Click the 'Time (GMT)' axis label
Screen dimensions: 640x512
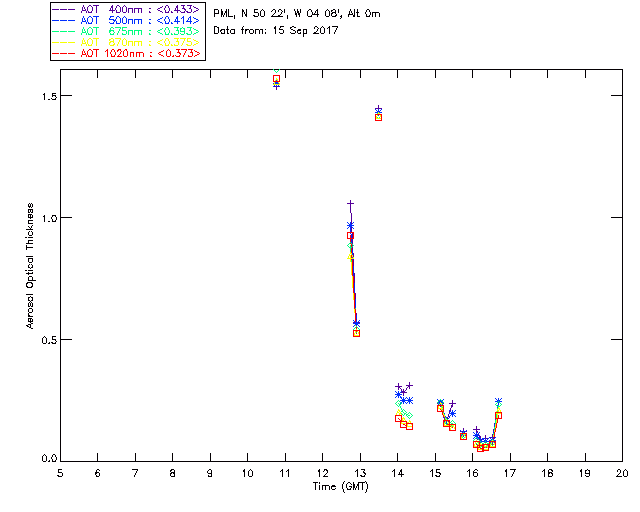(x=341, y=487)
